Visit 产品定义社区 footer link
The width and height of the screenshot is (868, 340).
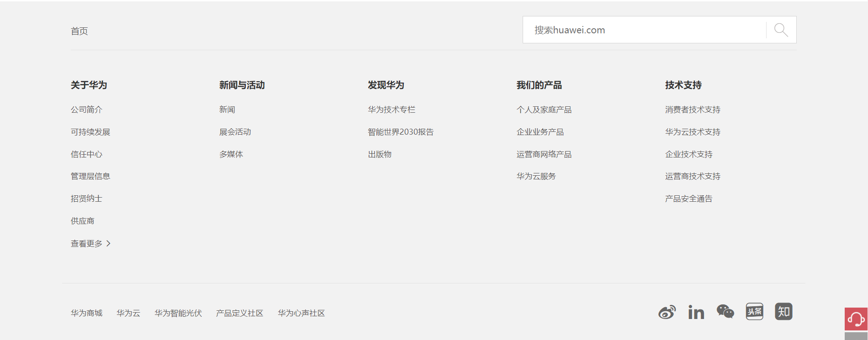click(x=240, y=313)
